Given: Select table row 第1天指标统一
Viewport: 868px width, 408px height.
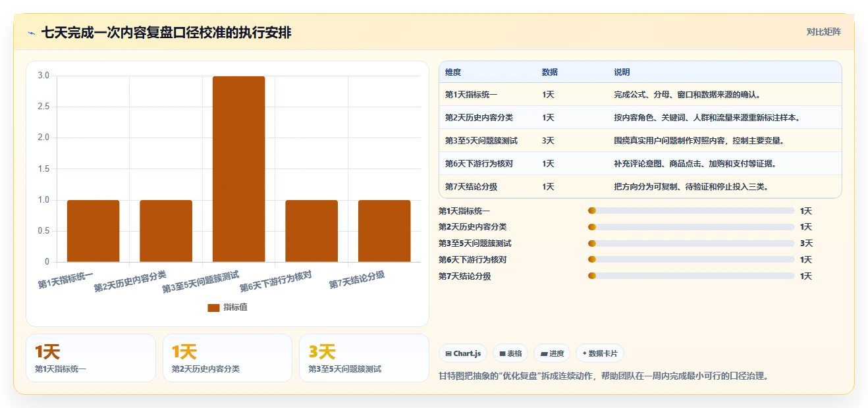Looking at the screenshot, I should 640,95.
